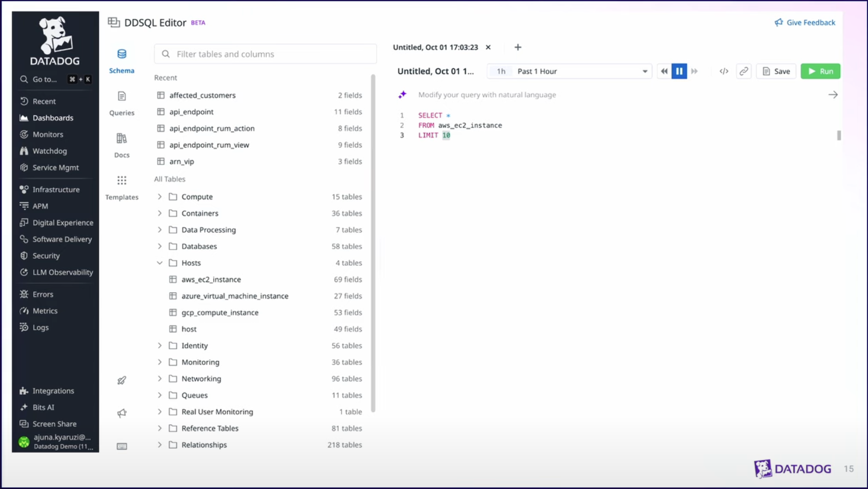Viewport: 868px width, 489px height.
Task: Click the AI sparkle query icon
Action: [402, 94]
